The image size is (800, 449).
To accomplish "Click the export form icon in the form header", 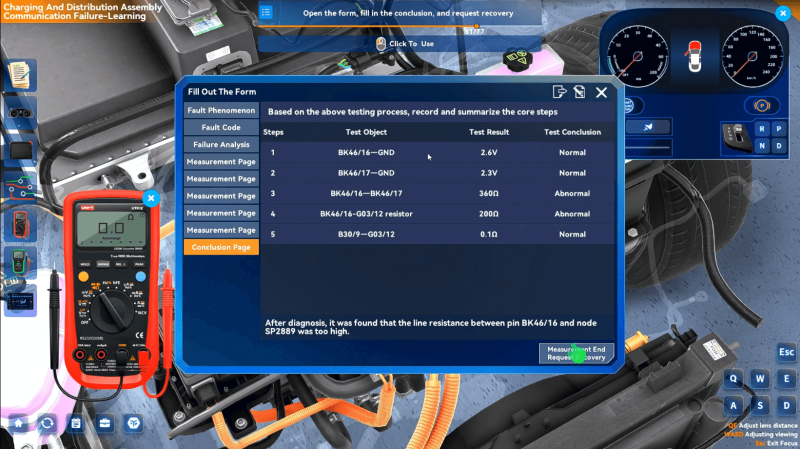I will [x=559, y=92].
